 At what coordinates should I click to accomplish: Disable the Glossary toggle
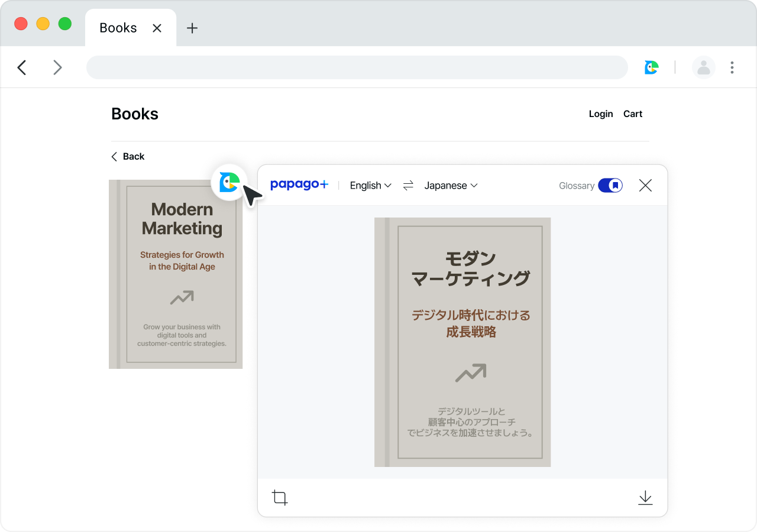610,186
